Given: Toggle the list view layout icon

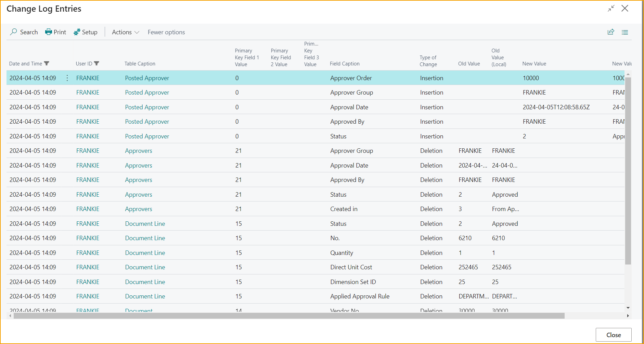Looking at the screenshot, I should 625,32.
